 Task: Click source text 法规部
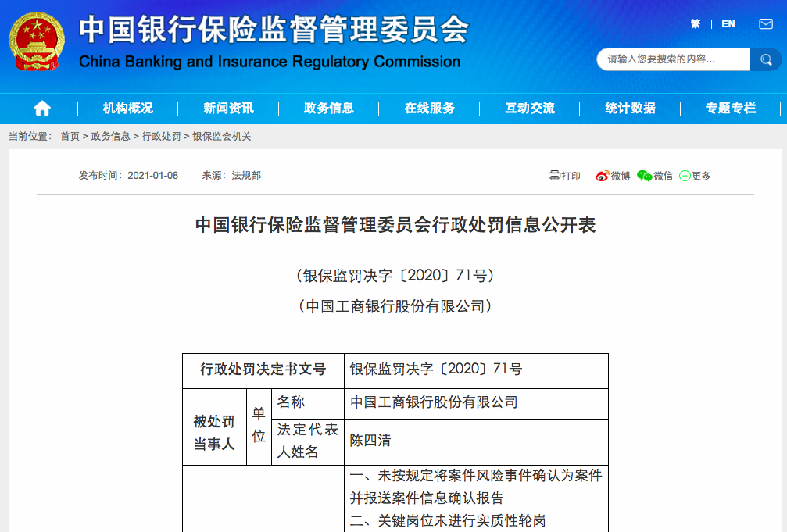(x=246, y=175)
